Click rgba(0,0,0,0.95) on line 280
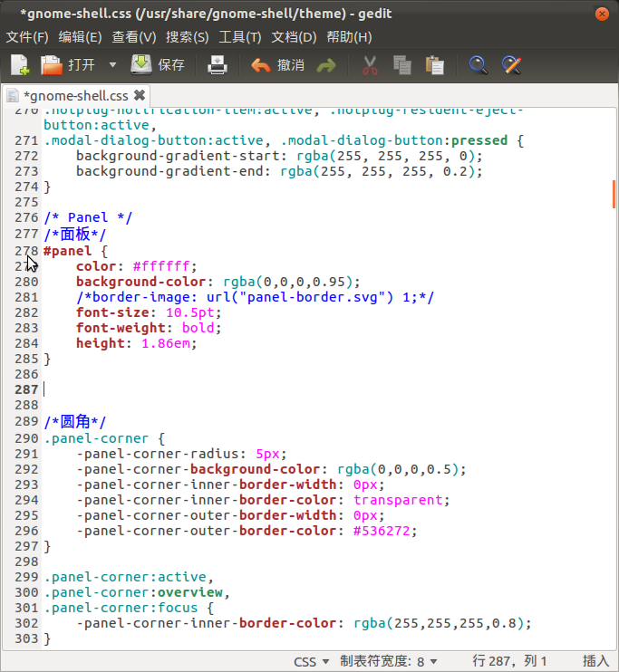 click(287, 282)
